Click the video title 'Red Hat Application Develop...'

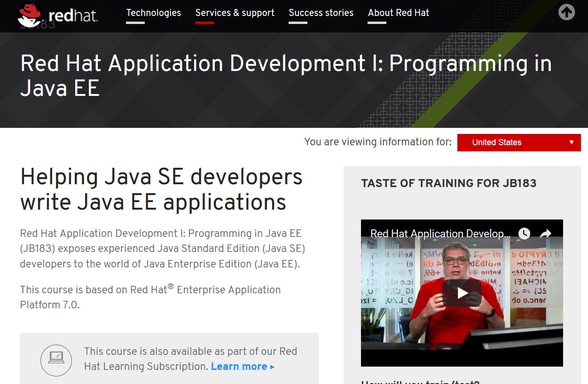(440, 234)
